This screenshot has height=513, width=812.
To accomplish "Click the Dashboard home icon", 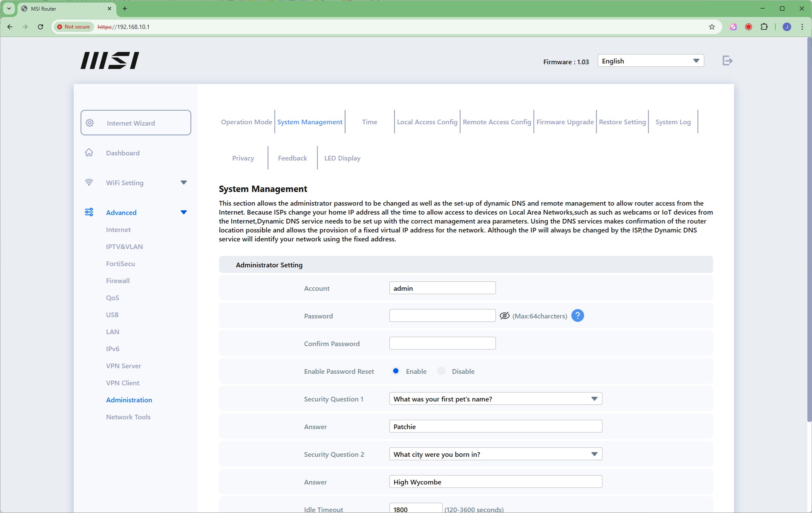I will pos(89,153).
